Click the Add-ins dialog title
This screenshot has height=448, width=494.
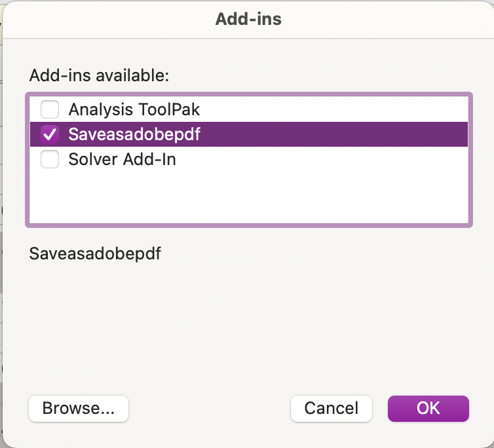[x=248, y=19]
